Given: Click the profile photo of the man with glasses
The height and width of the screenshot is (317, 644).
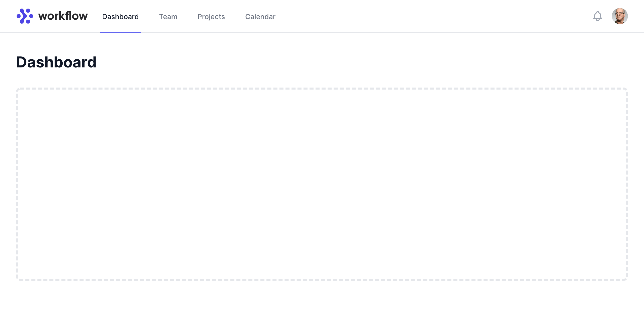Looking at the screenshot, I should pyautogui.click(x=620, y=16).
